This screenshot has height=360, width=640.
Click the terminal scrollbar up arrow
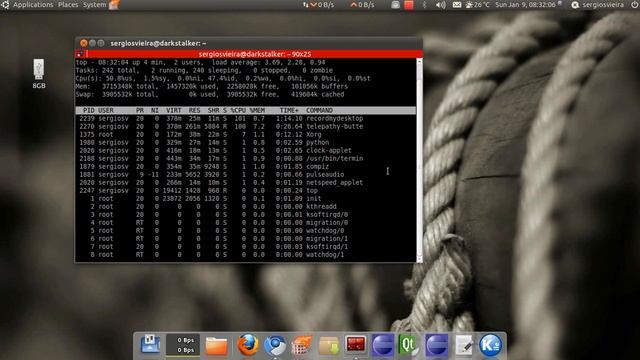pyautogui.click(x=419, y=61)
